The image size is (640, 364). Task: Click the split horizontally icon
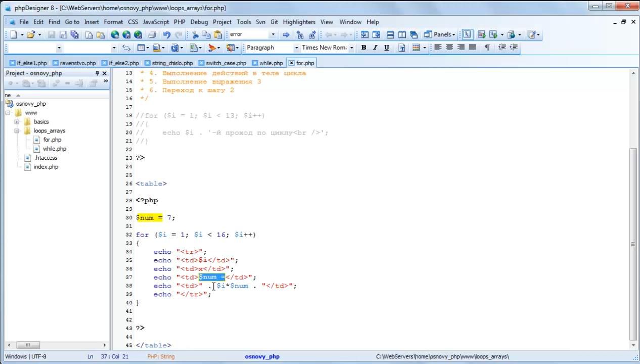[x=390, y=35]
